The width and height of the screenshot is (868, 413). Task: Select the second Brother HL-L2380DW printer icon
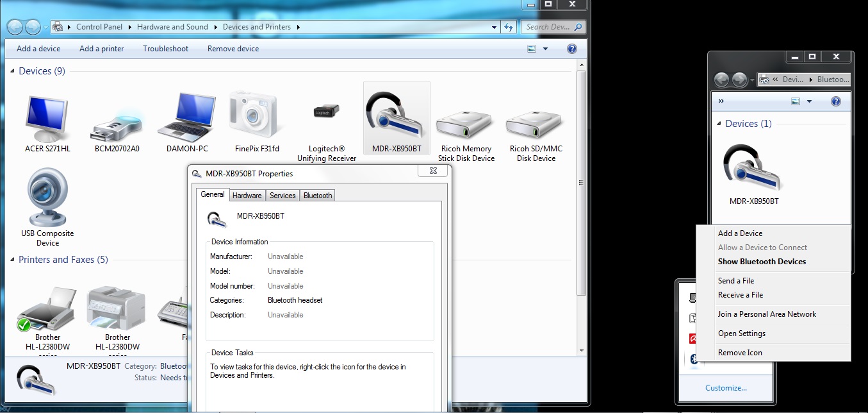pyautogui.click(x=117, y=319)
